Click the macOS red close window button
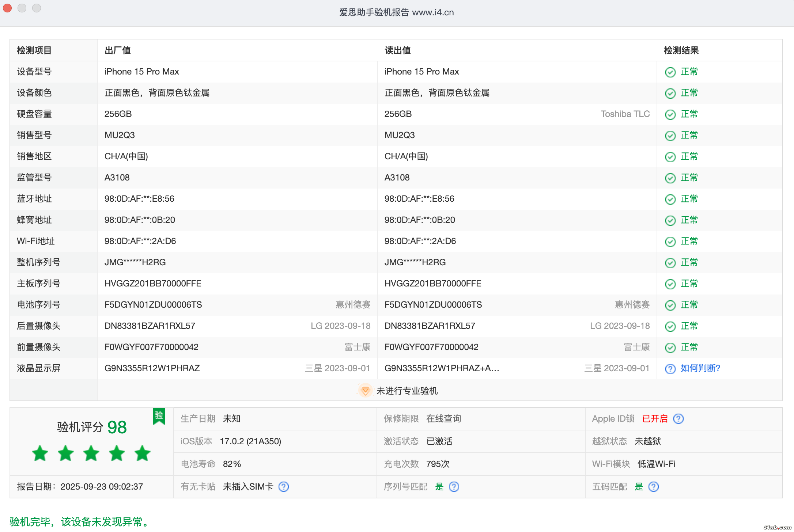The image size is (794, 532). pos(7,8)
